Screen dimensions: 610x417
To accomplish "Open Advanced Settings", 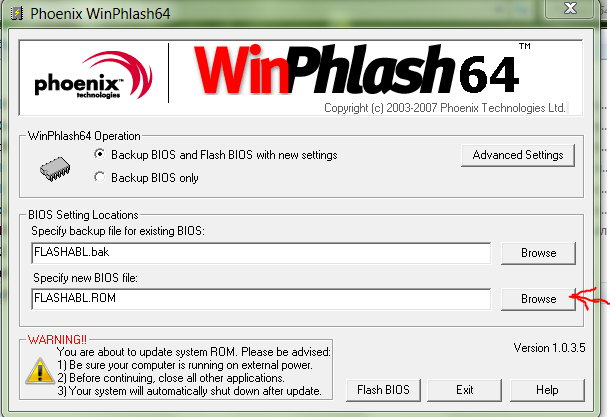I will click(x=518, y=155).
